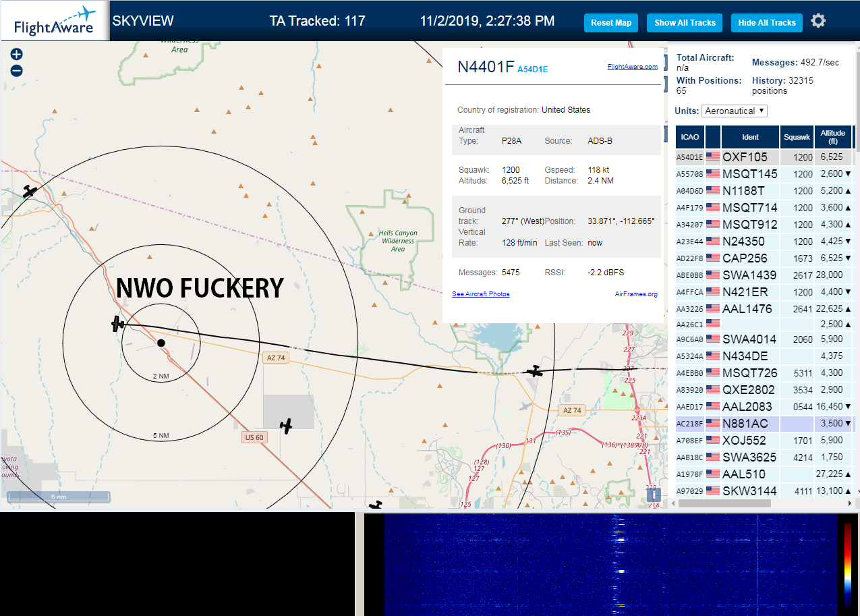Click the N4401F heading in popup
Image resolution: width=860 pixels, height=616 pixels.
[486, 67]
